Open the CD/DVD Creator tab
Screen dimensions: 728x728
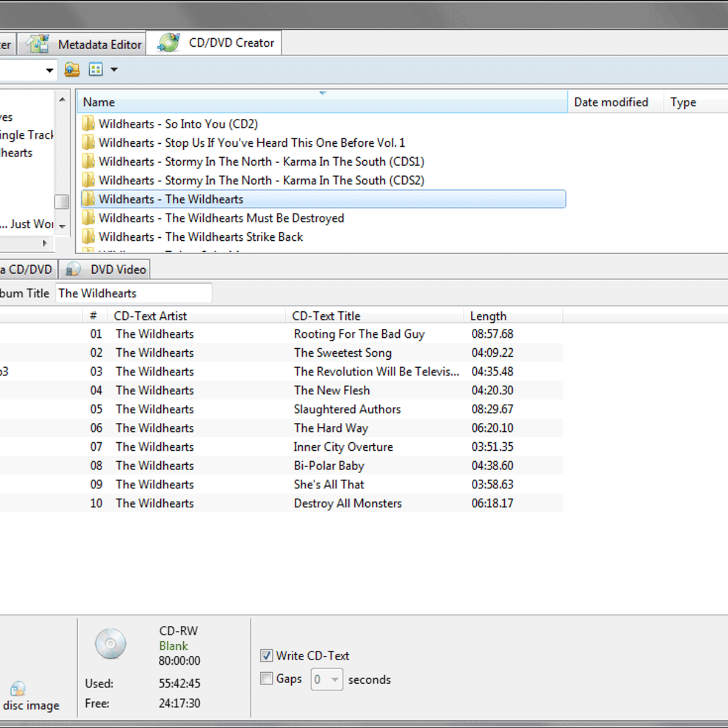coord(214,43)
